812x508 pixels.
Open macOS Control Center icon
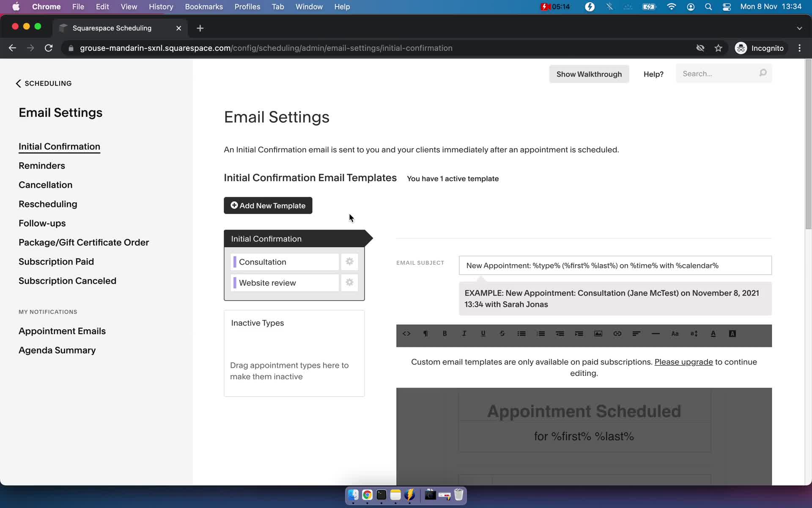click(727, 7)
